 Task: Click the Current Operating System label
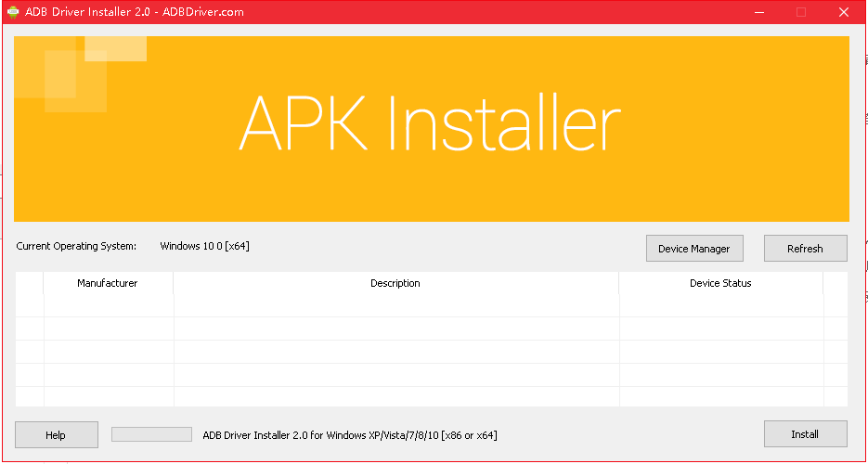[x=76, y=246]
